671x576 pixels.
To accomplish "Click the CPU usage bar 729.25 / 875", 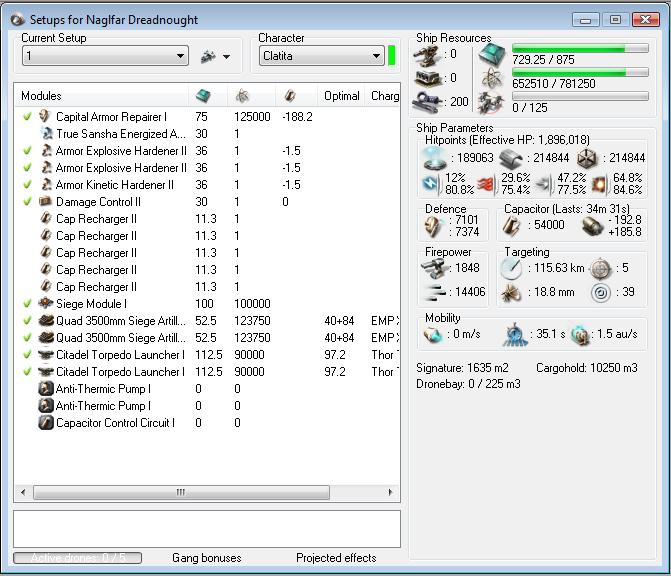I will 580,48.
